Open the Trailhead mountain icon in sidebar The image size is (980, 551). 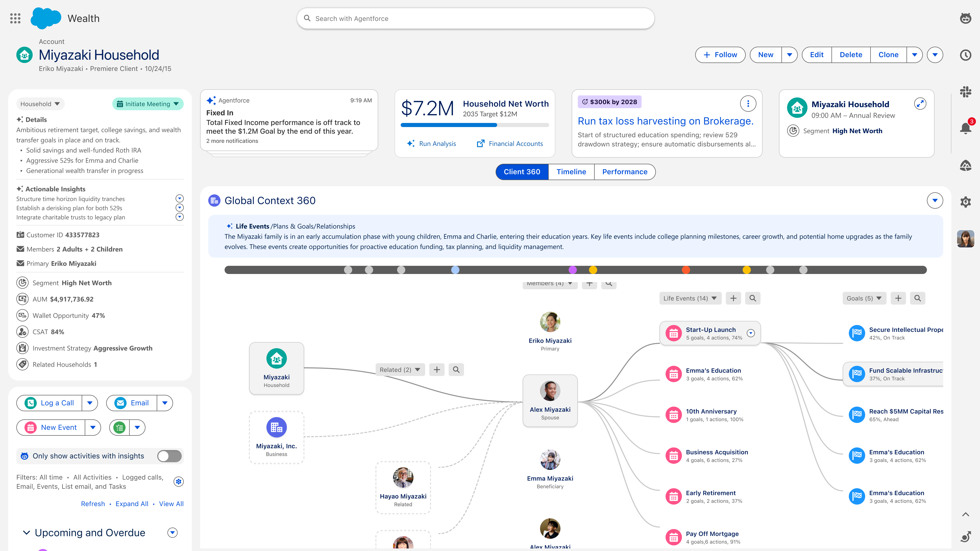coord(965,165)
